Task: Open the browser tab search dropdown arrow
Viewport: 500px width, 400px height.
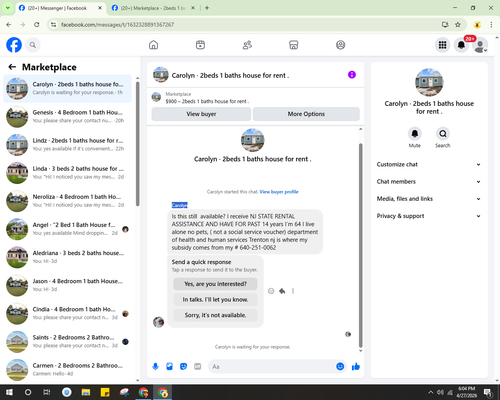Action: pos(8,8)
